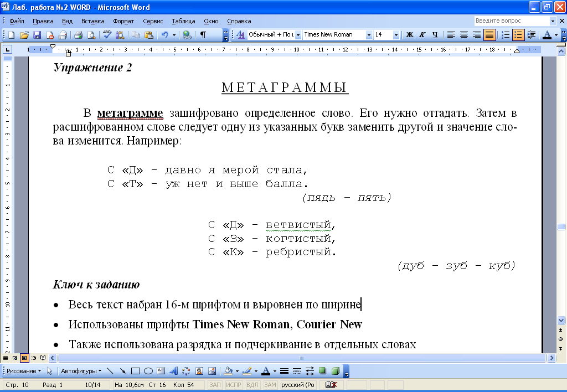Open the Вставка menu
The width and height of the screenshot is (567, 392).
(x=92, y=21)
